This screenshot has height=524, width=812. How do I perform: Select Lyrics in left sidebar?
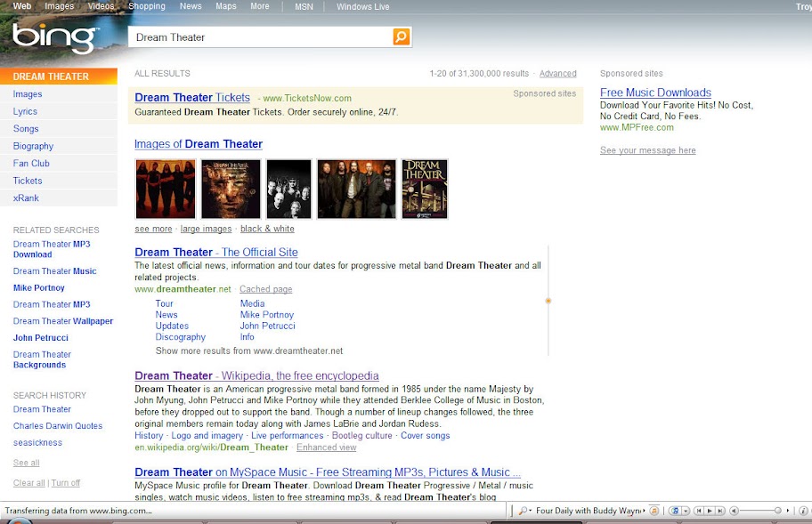point(25,111)
